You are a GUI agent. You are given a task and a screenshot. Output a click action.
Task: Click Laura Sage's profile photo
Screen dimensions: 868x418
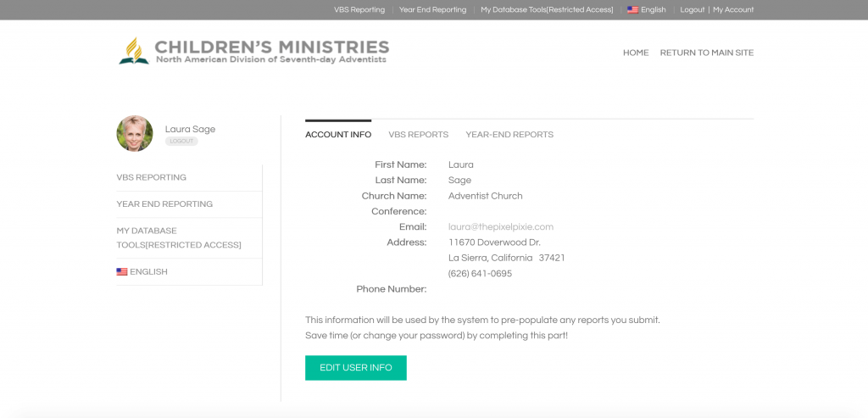(135, 134)
